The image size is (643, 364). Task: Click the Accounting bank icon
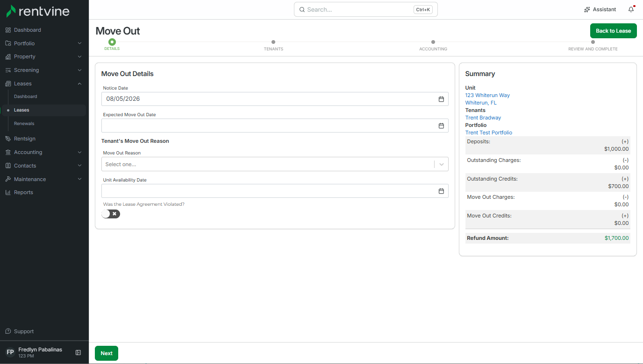8,152
